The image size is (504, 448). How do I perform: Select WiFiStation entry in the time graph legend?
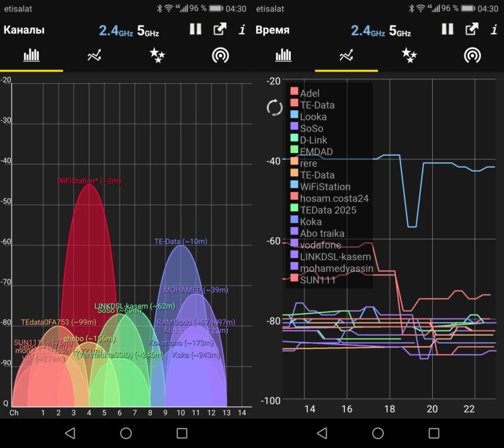325,187
